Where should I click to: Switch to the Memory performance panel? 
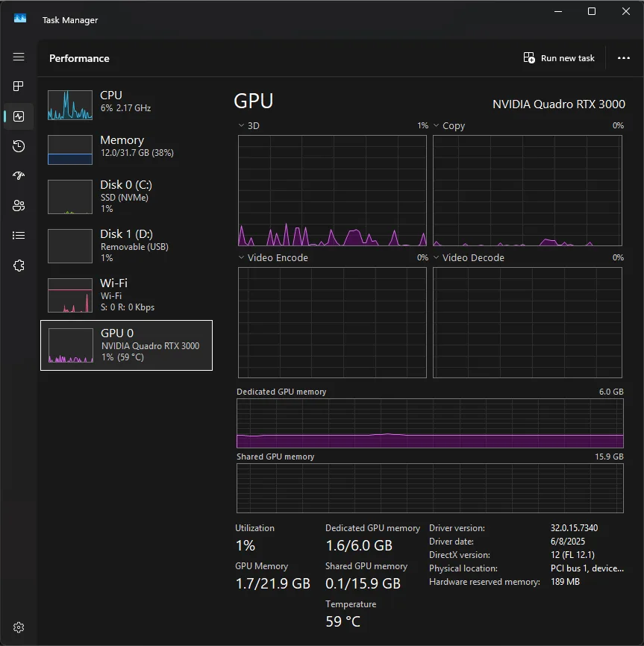127,145
